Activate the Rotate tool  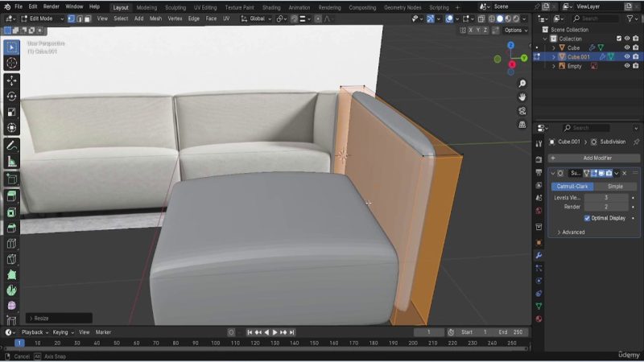[x=11, y=96]
